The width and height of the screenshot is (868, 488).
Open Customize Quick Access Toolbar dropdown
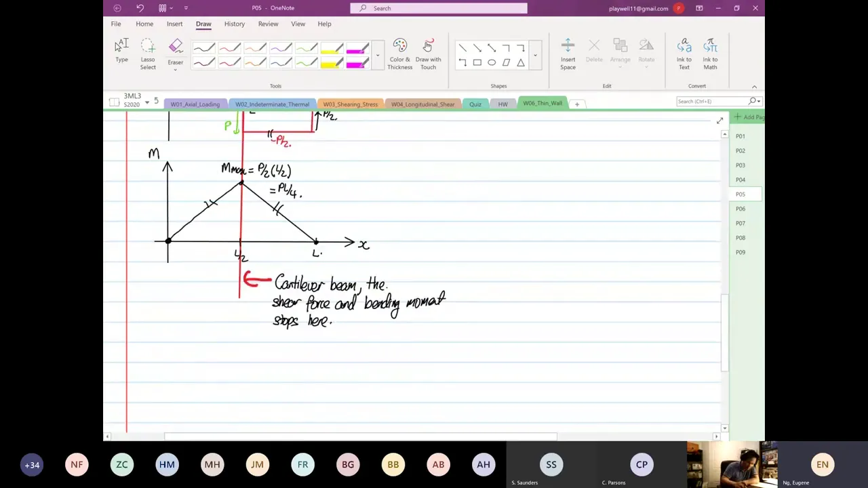(x=186, y=8)
